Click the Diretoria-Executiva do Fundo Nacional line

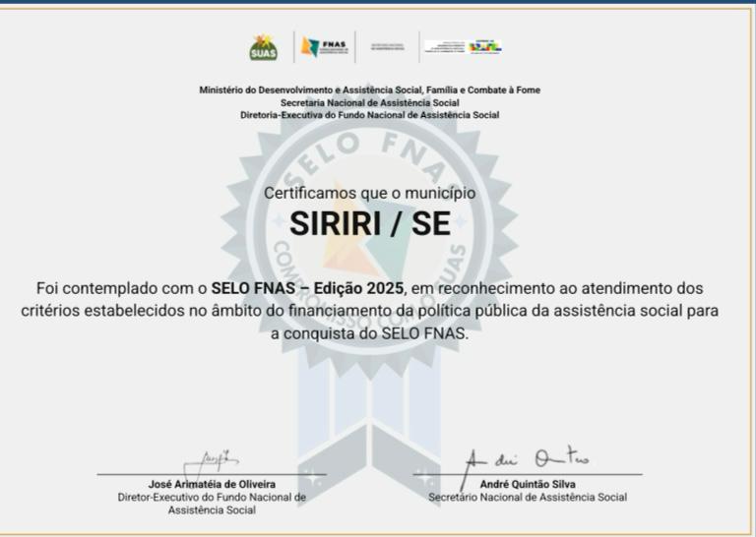369,114
